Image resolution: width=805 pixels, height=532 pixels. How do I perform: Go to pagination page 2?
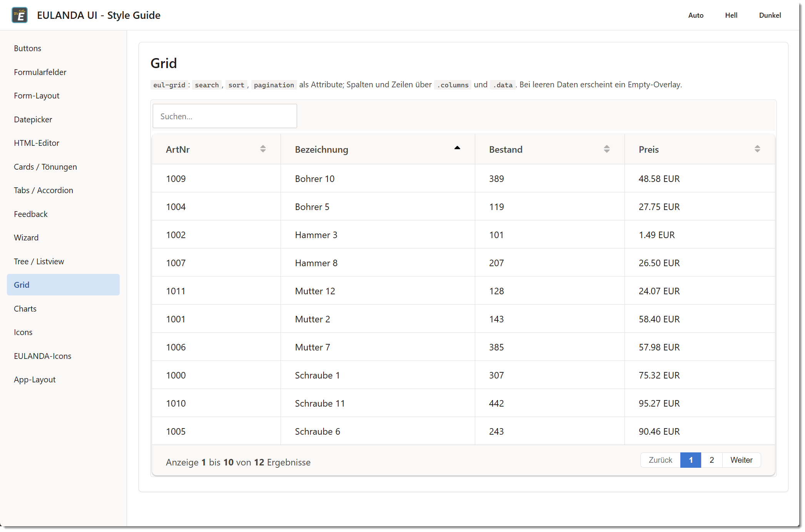click(711, 460)
